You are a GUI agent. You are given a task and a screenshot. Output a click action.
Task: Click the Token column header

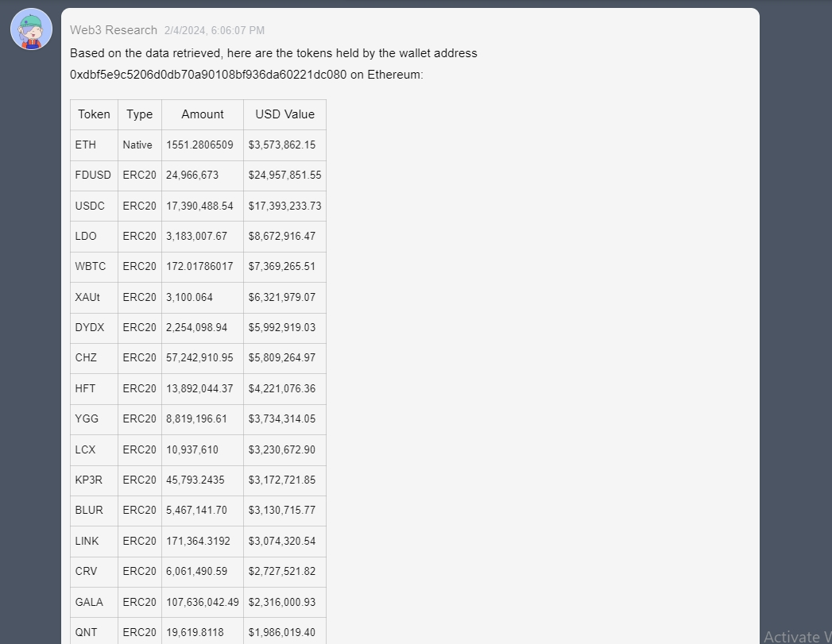[94, 114]
